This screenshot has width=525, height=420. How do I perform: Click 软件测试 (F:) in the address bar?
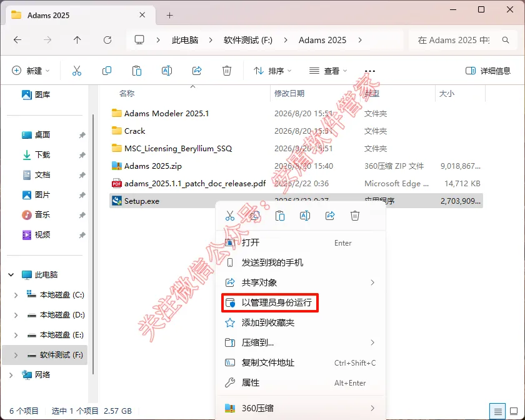click(x=247, y=40)
